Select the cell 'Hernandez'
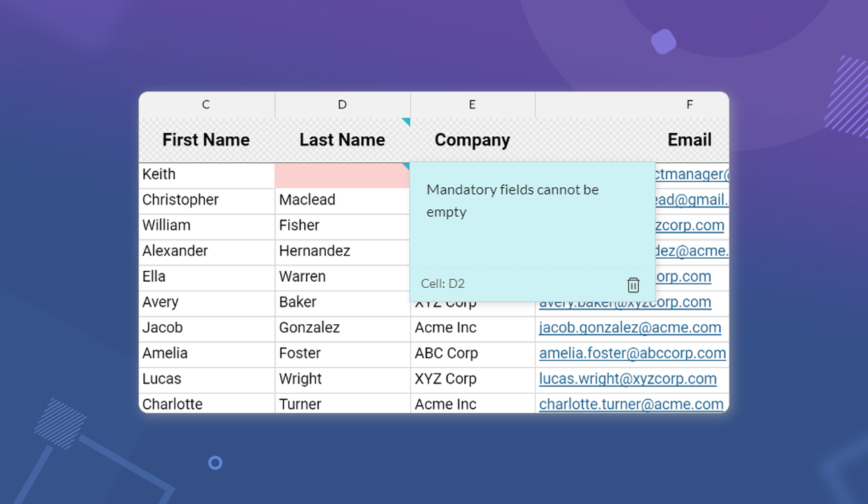Screen dimensions: 868x504 click(x=343, y=252)
